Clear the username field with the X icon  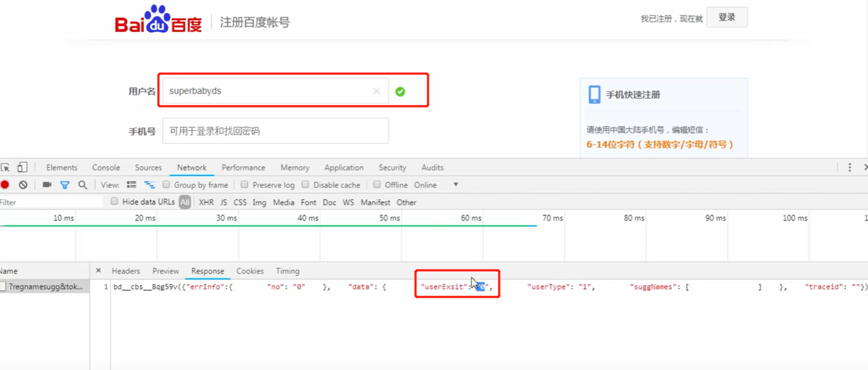(x=376, y=91)
